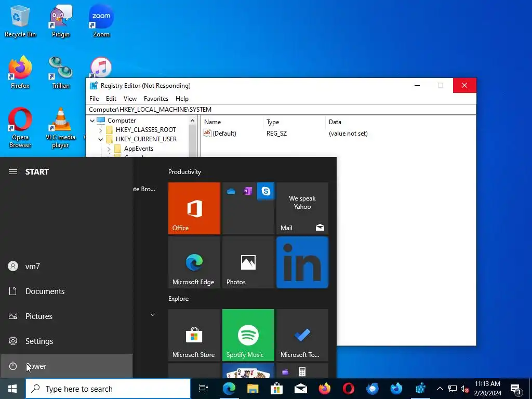
Task: Click the registry tree scroll up arrow
Action: [x=192, y=121]
